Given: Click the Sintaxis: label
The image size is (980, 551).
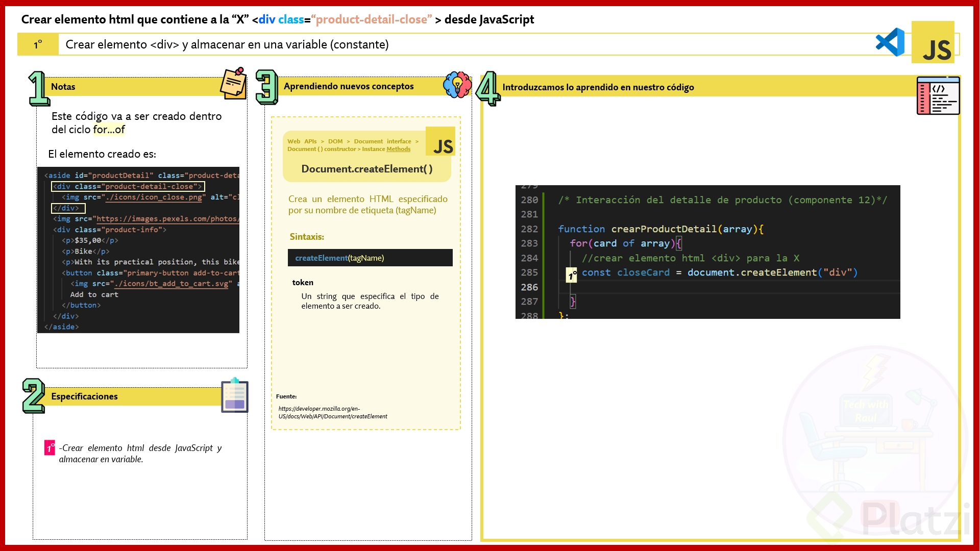Looking at the screenshot, I should click(x=307, y=237).
